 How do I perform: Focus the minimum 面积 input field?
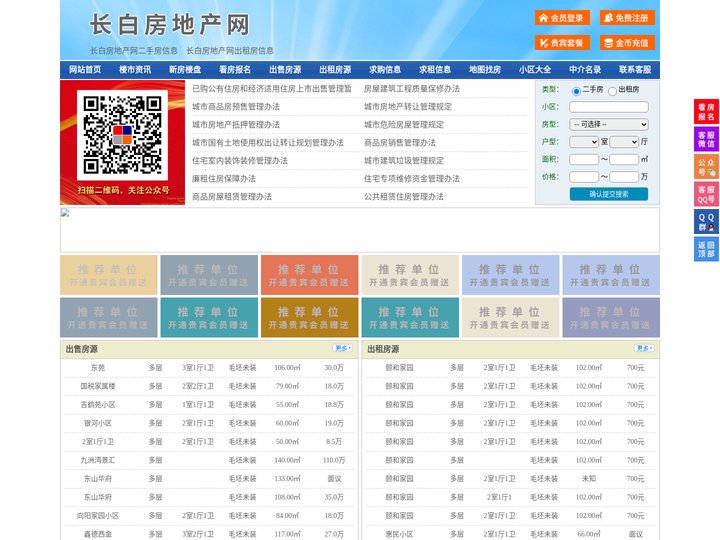coord(584,159)
